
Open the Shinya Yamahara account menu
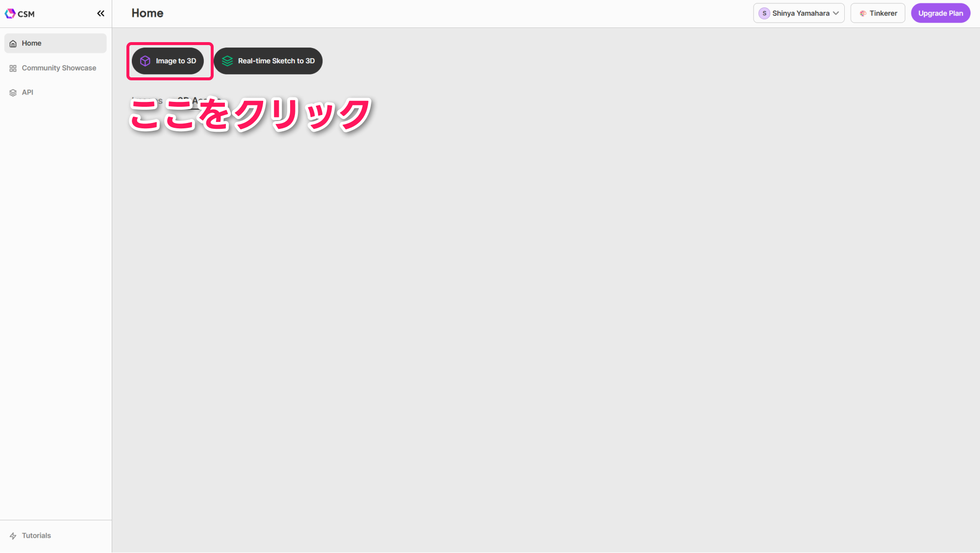click(x=800, y=13)
